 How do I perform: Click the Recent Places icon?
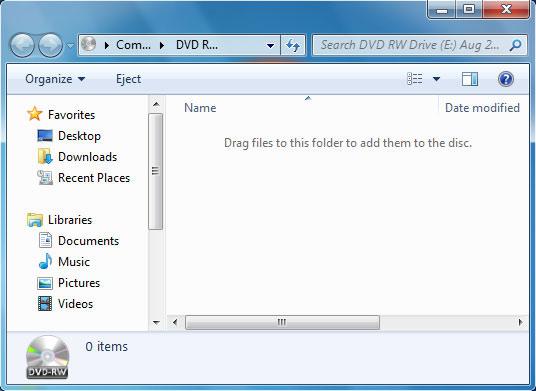point(45,178)
